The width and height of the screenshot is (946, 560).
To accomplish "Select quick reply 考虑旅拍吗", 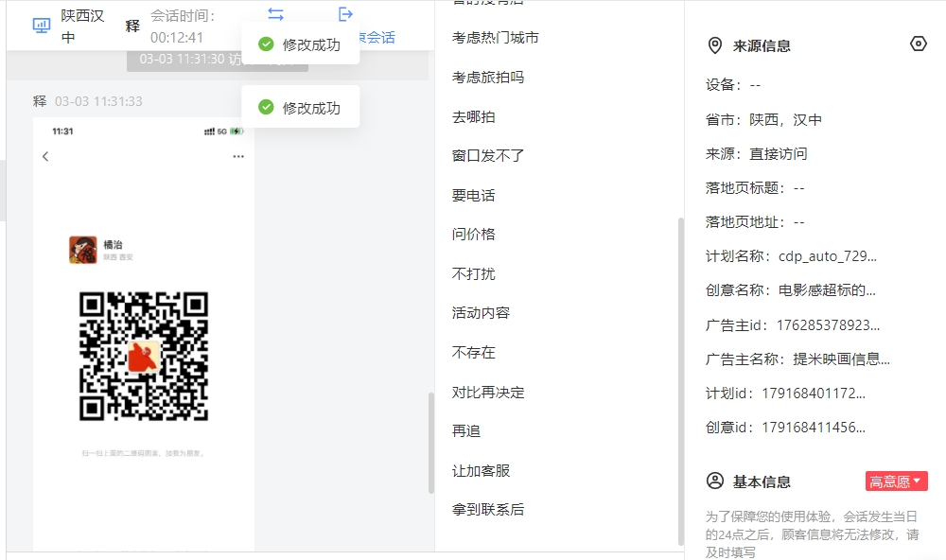I will 488,78.
